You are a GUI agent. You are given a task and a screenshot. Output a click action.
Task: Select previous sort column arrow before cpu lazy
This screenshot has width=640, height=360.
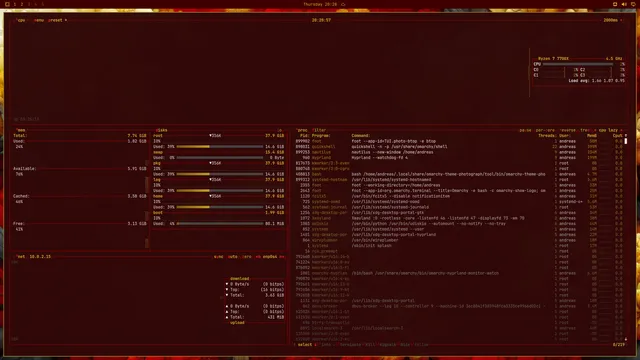coord(596,130)
